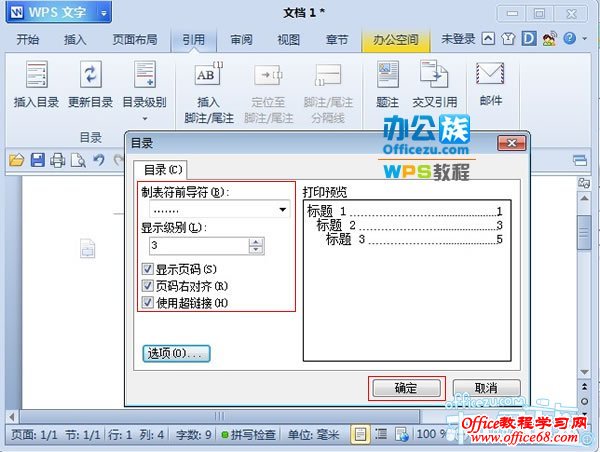The image size is (600, 452).
Task: Click the window restore icon right of quick toolbar
Action: 580,160
